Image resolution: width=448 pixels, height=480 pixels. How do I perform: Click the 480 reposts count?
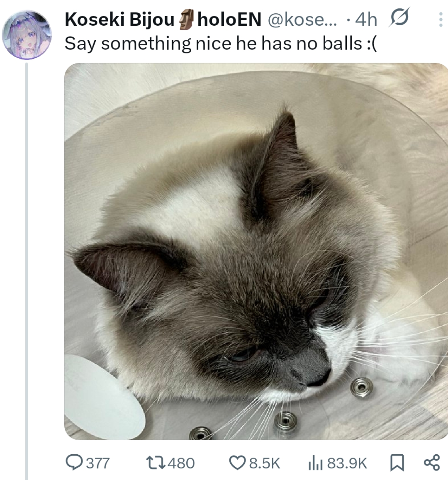point(182,463)
